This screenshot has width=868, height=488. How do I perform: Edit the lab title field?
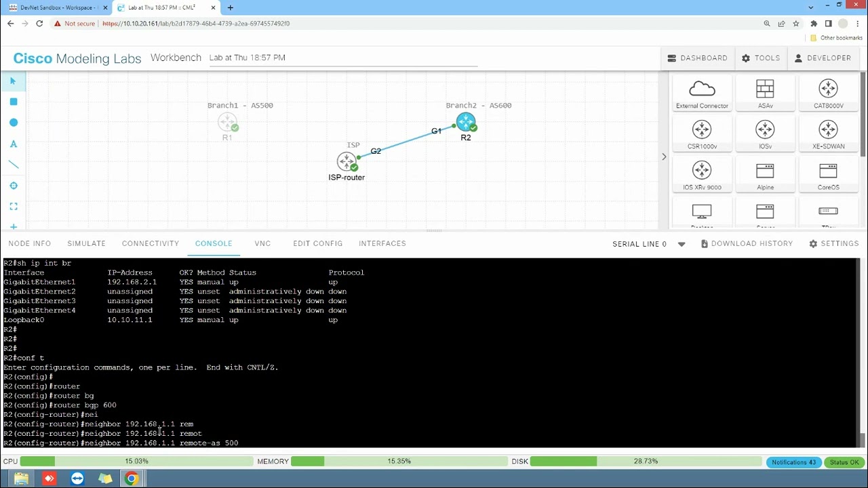pos(343,58)
